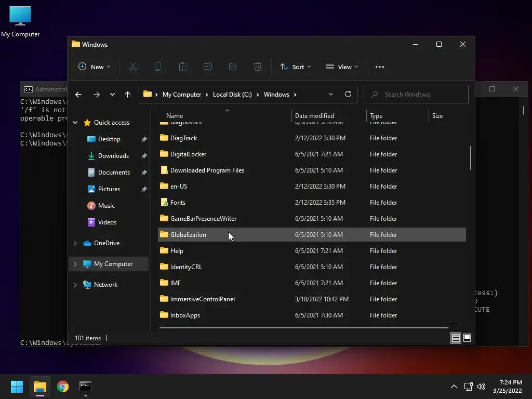
Task: Select Videos in navigation pane
Action: 107,222
